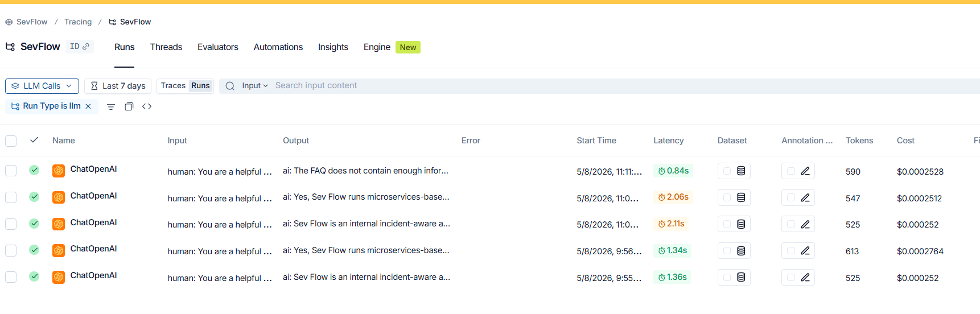Click the status checkmark column header
This screenshot has width=980, height=314.
point(34,140)
